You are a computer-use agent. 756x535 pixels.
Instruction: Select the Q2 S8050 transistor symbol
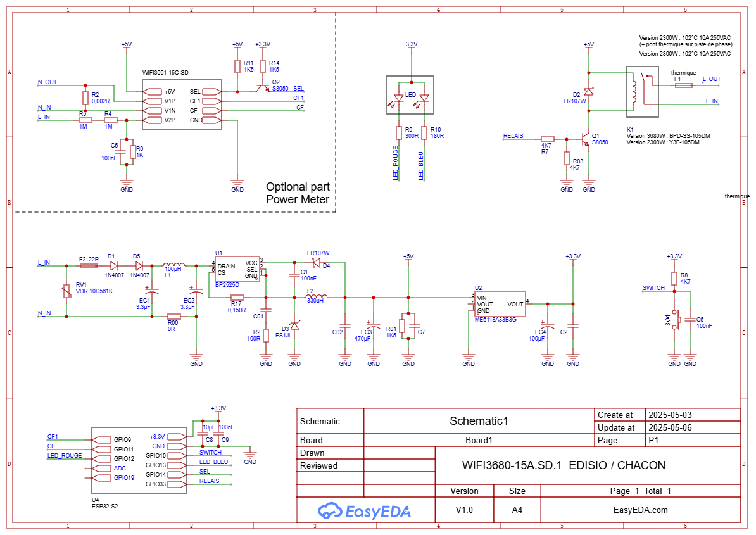[263, 88]
